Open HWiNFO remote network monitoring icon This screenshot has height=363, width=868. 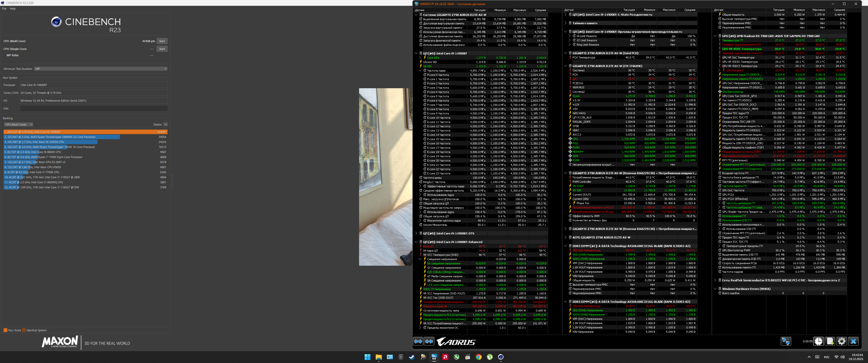click(x=785, y=342)
